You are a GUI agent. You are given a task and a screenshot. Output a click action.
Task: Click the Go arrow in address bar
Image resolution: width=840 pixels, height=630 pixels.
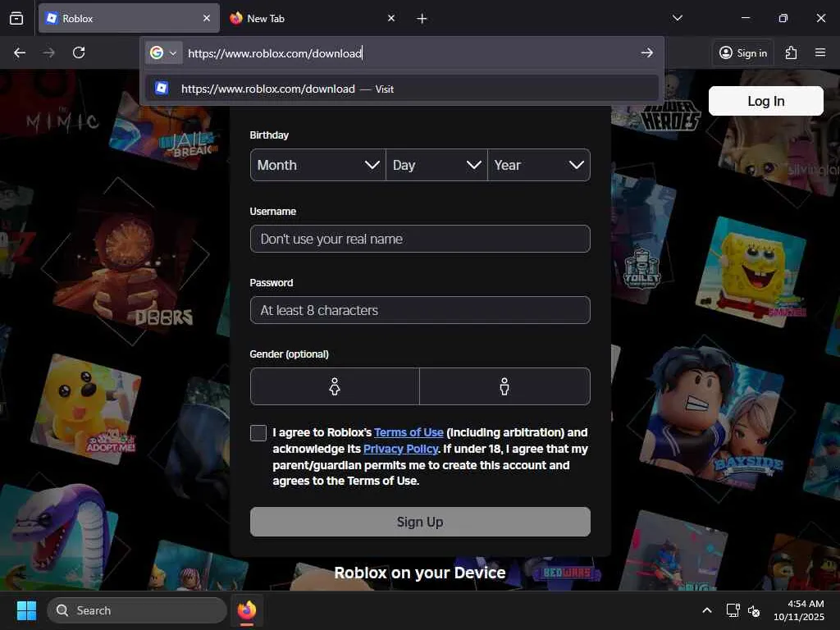(x=646, y=52)
